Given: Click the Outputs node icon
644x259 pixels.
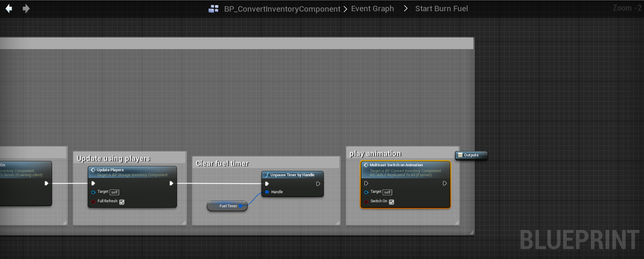Looking at the screenshot, I should [x=460, y=155].
